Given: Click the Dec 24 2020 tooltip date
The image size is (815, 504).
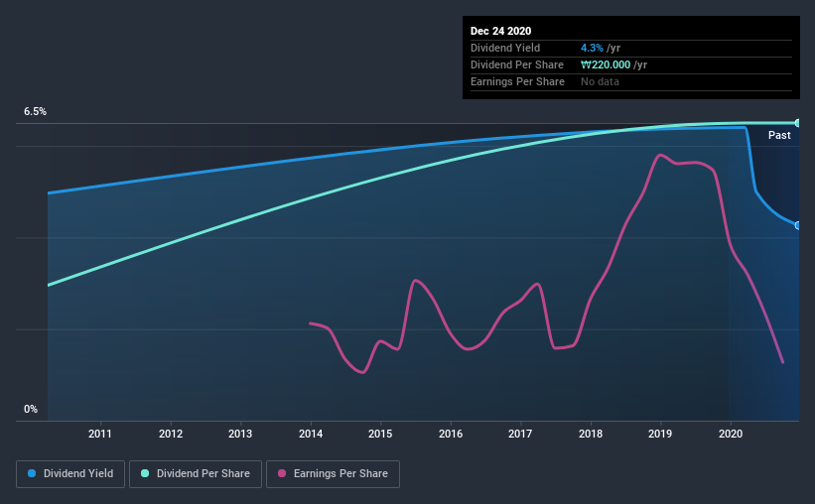Looking at the screenshot, I should 500,31.
